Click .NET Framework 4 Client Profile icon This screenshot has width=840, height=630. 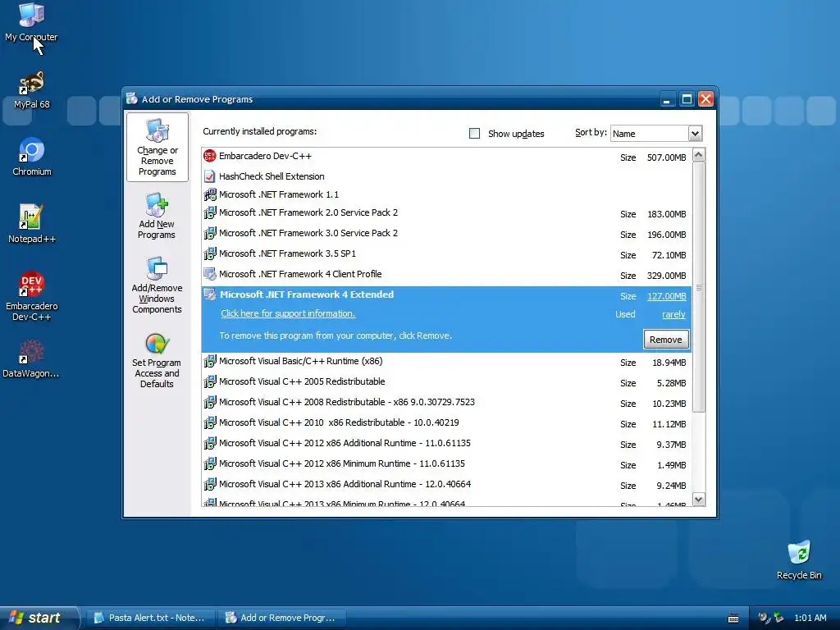coord(209,274)
